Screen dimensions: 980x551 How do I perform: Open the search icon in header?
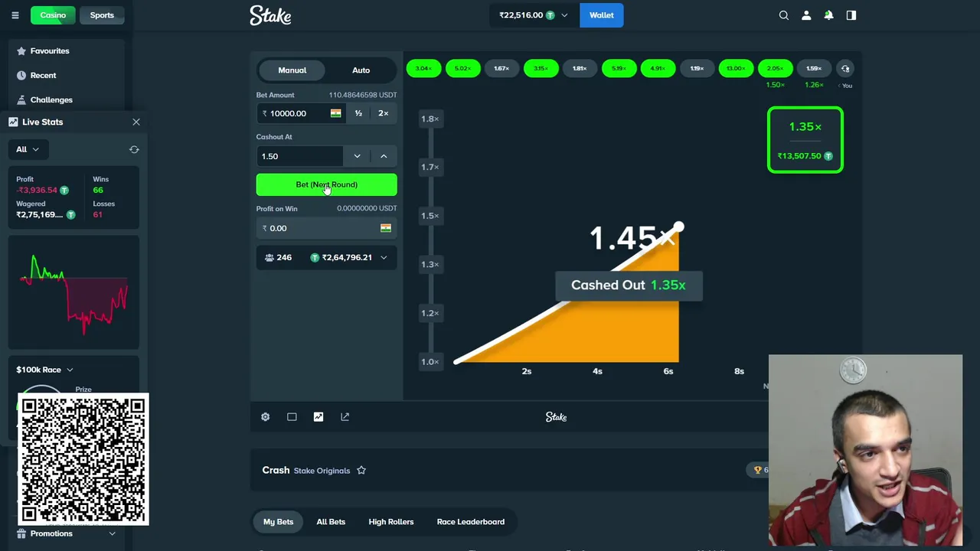pyautogui.click(x=784, y=15)
